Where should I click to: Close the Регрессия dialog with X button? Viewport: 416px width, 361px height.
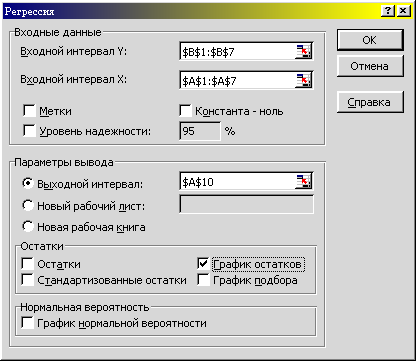click(x=403, y=11)
